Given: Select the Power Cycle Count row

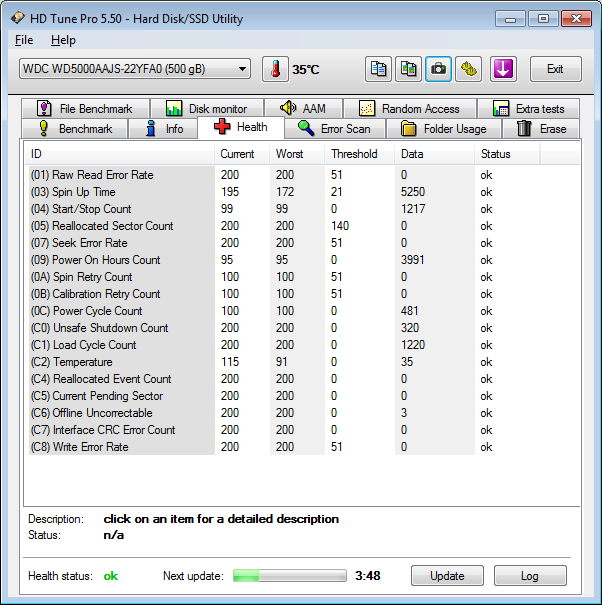Looking at the screenshot, I should click(304, 311).
